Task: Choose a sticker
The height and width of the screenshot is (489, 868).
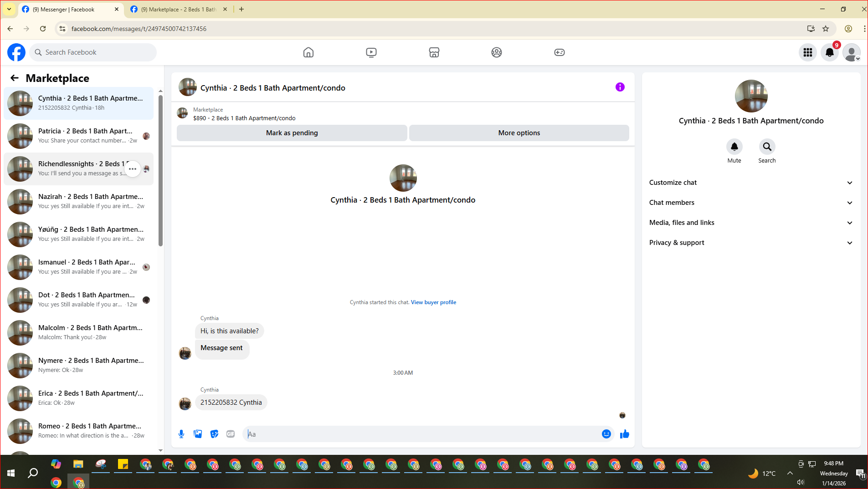Action: pos(214,434)
